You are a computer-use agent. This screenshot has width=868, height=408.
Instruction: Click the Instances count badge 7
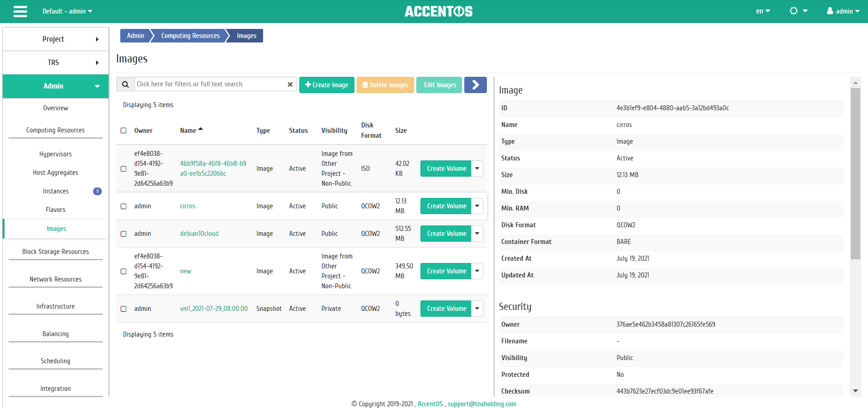point(97,191)
